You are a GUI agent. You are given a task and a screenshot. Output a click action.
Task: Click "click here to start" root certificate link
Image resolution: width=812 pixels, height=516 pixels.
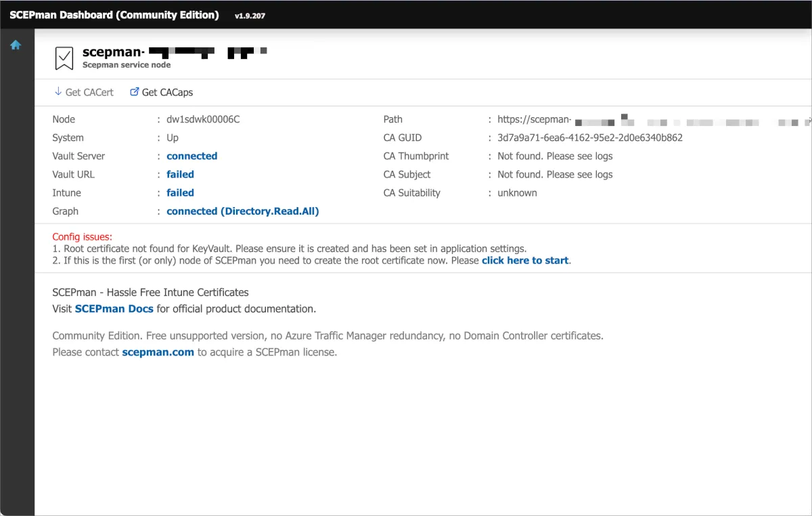524,260
